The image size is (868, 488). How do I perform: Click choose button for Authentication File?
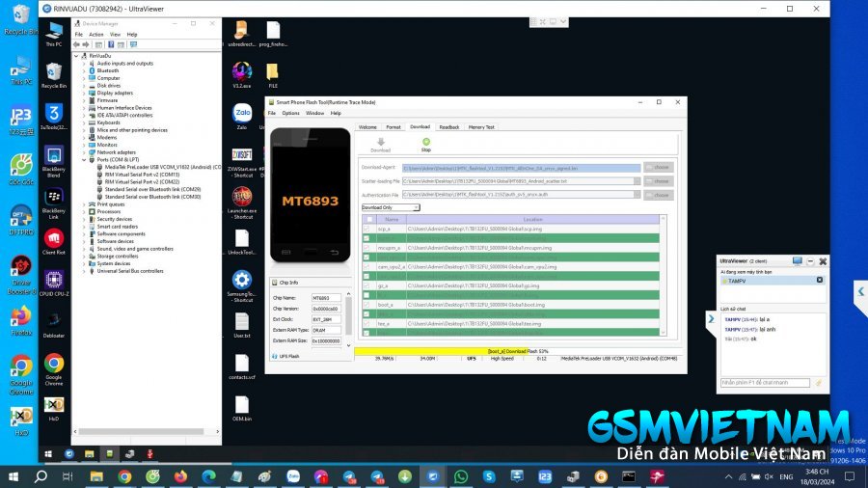click(x=658, y=195)
